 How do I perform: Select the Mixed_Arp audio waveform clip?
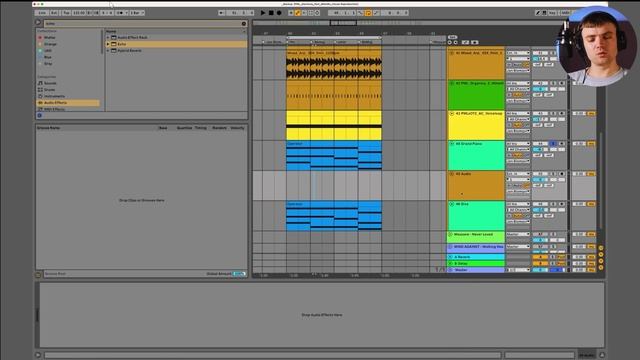[334, 65]
